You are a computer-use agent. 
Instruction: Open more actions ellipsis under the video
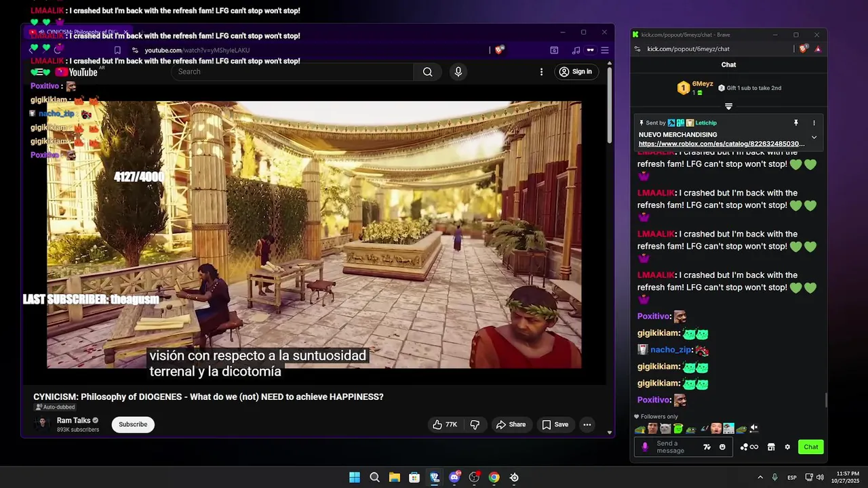tap(587, 424)
